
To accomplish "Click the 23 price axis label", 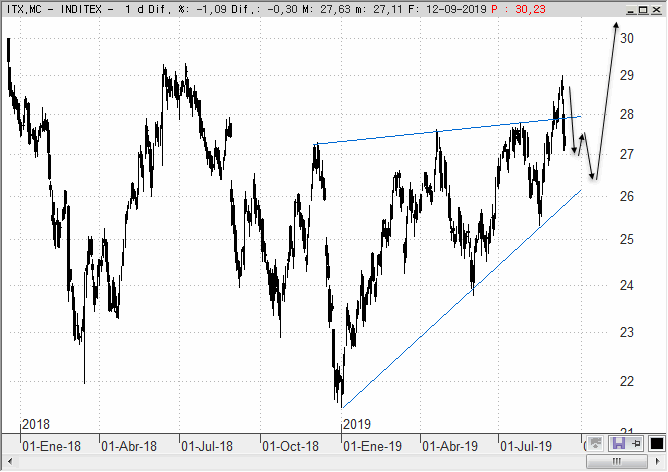I will pyautogui.click(x=627, y=332).
